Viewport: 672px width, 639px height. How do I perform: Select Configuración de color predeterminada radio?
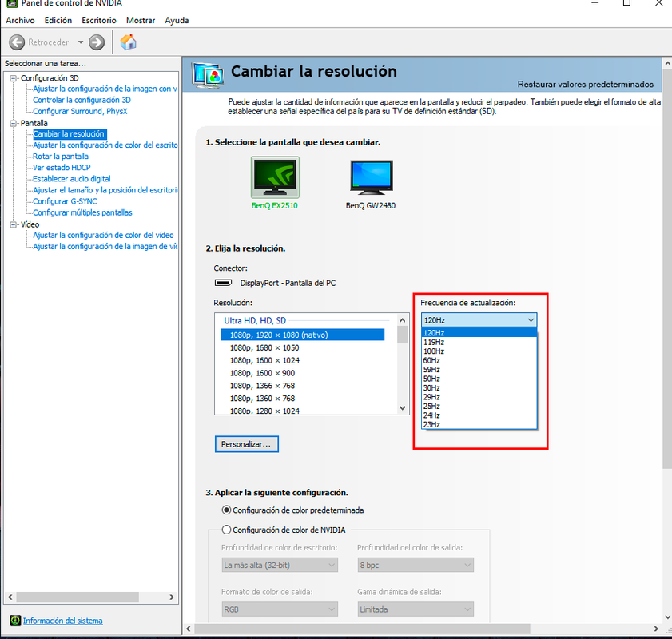pyautogui.click(x=226, y=510)
